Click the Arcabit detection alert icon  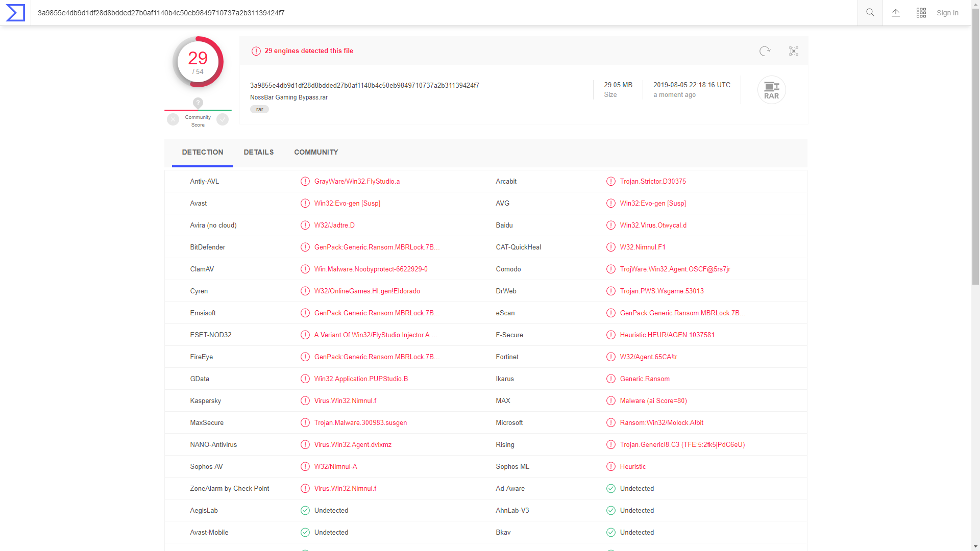coord(611,182)
